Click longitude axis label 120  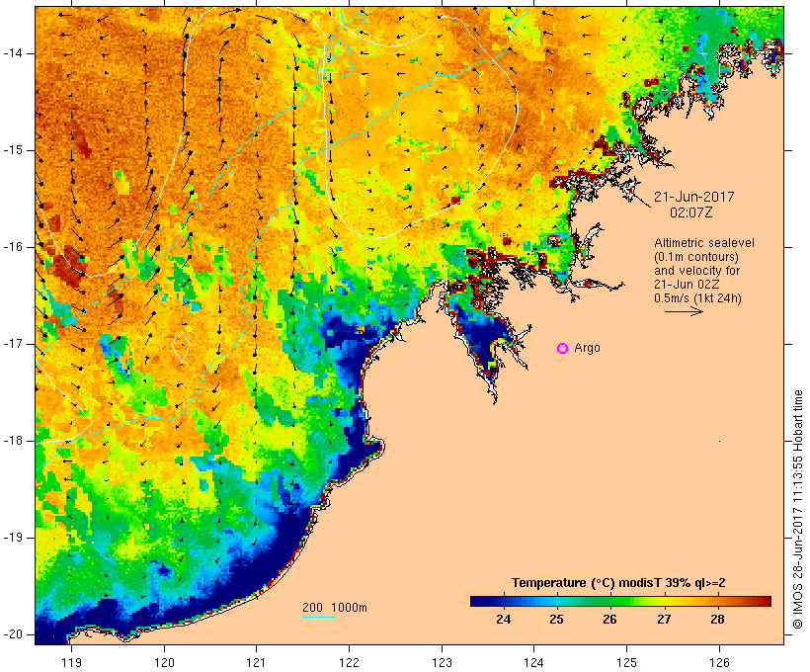tap(164, 663)
